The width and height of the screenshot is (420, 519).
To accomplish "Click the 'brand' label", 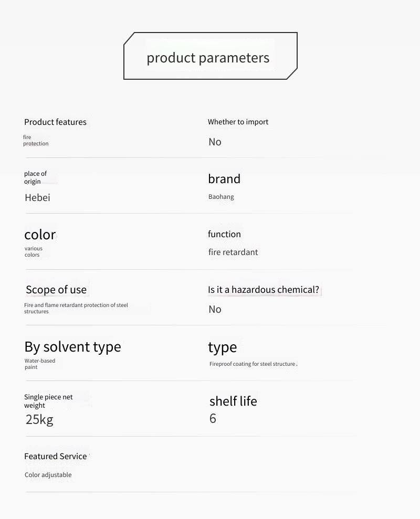I will (224, 179).
